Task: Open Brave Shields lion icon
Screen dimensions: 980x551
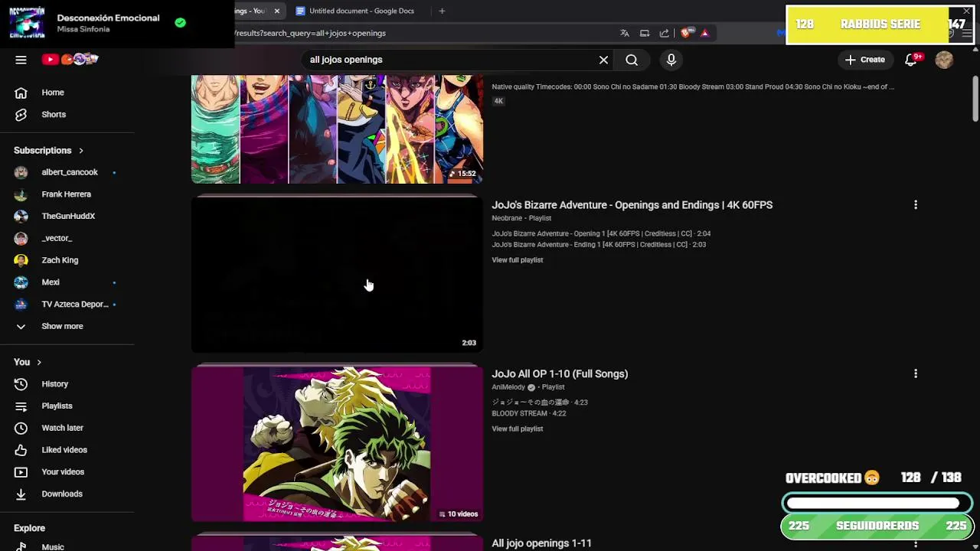Action: 686,33
